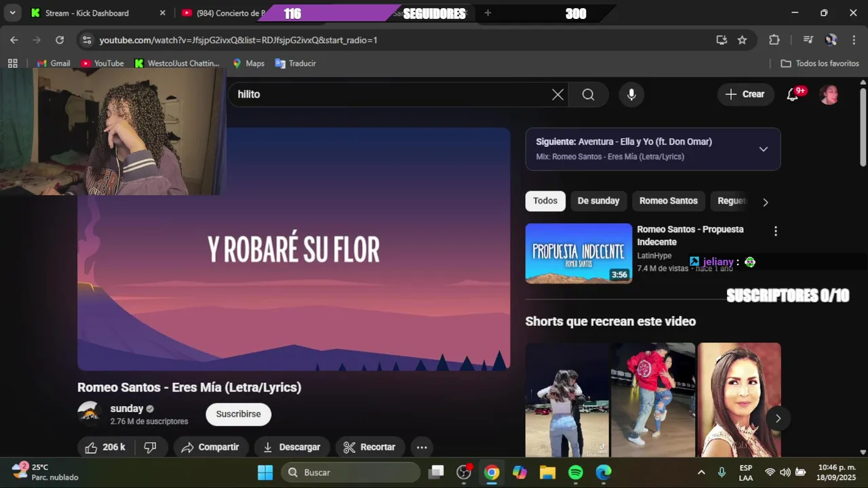Open the Crear button

[745, 94]
